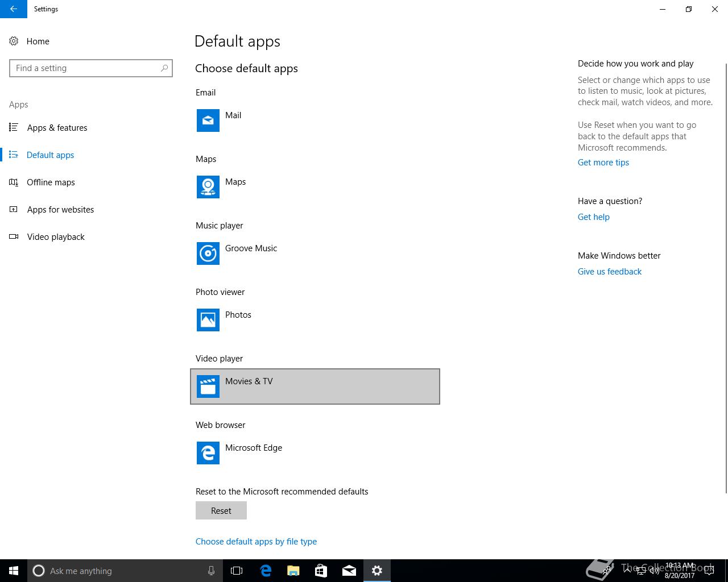Open the Store from the taskbar
The image size is (728, 582).
pyautogui.click(x=321, y=571)
